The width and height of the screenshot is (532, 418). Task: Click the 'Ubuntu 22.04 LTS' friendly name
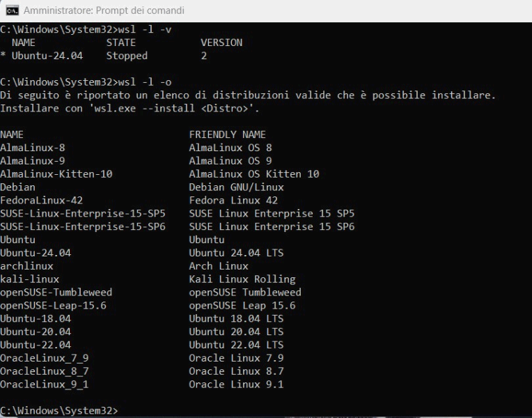237,345
